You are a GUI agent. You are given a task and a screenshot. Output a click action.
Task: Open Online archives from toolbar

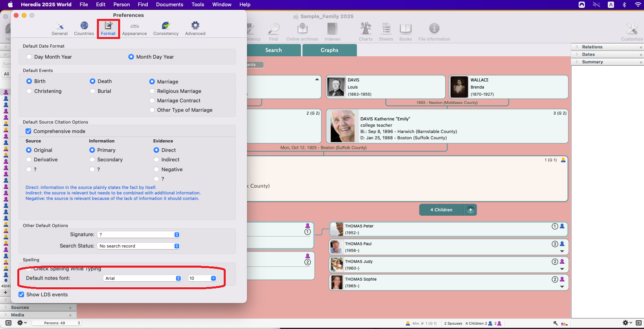point(302,31)
